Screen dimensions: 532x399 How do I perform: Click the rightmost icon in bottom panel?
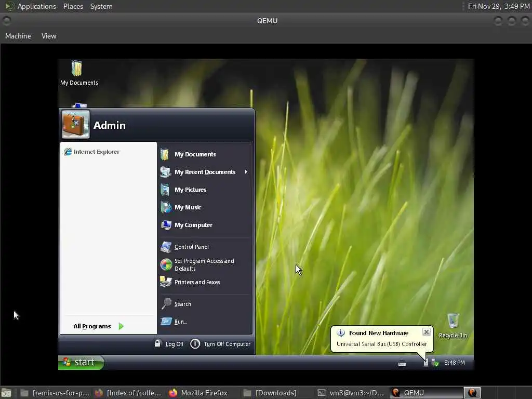472,393
